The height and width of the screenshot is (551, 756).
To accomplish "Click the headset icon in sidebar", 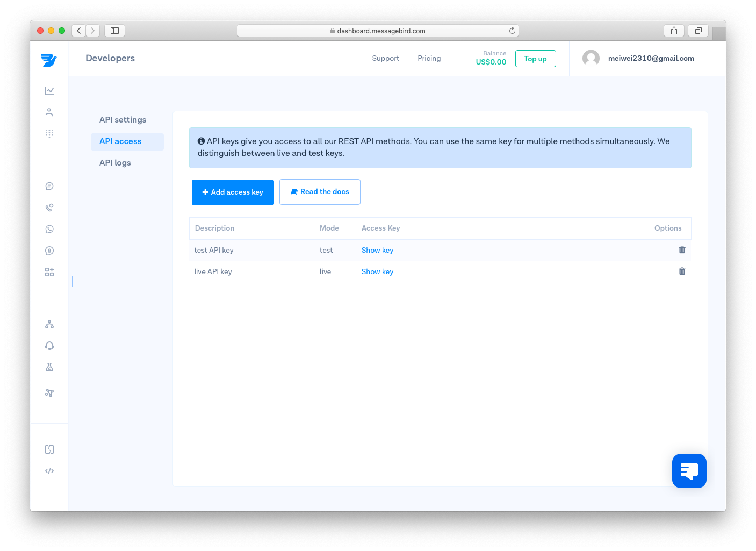I will (49, 346).
